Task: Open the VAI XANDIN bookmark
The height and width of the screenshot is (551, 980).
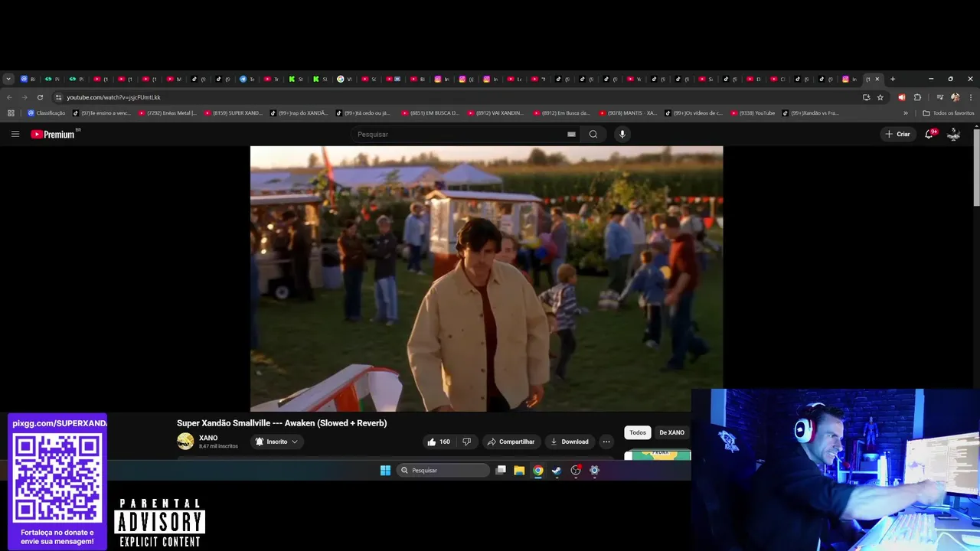Action: coord(496,113)
